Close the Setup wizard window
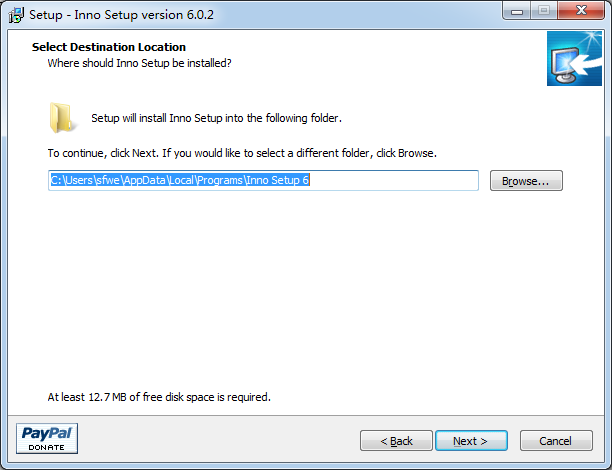The height and width of the screenshot is (470, 612). coord(580,12)
